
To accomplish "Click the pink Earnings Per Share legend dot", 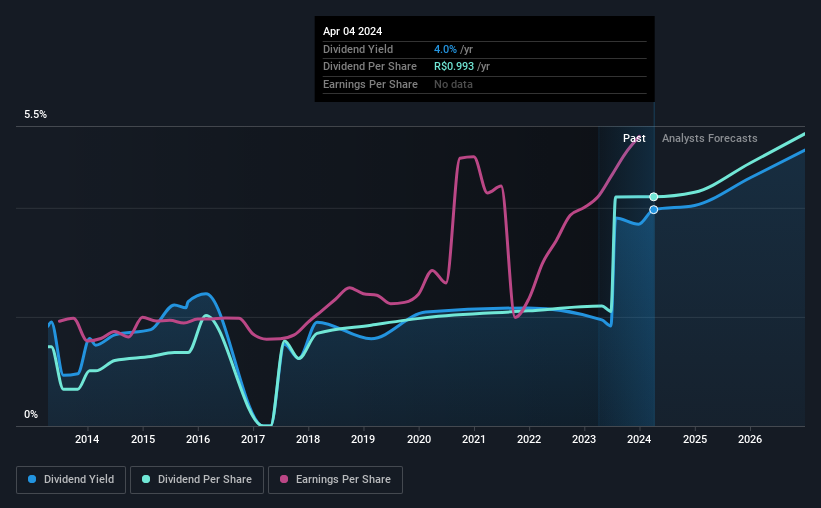I will point(284,479).
